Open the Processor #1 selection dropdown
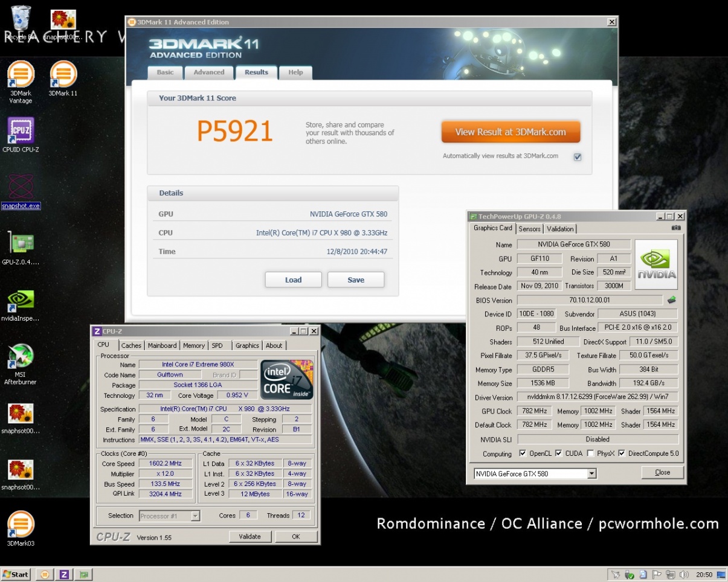The image size is (728, 582). point(195,516)
